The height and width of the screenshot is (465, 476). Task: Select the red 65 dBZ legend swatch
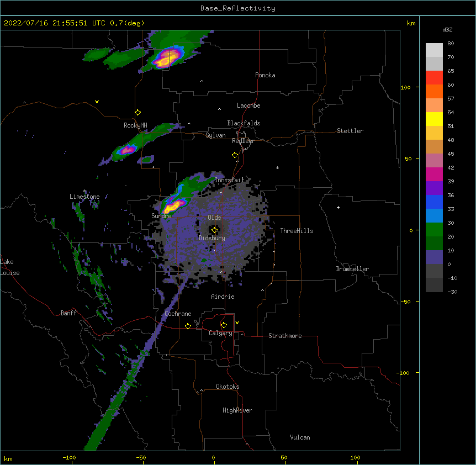coord(434,77)
